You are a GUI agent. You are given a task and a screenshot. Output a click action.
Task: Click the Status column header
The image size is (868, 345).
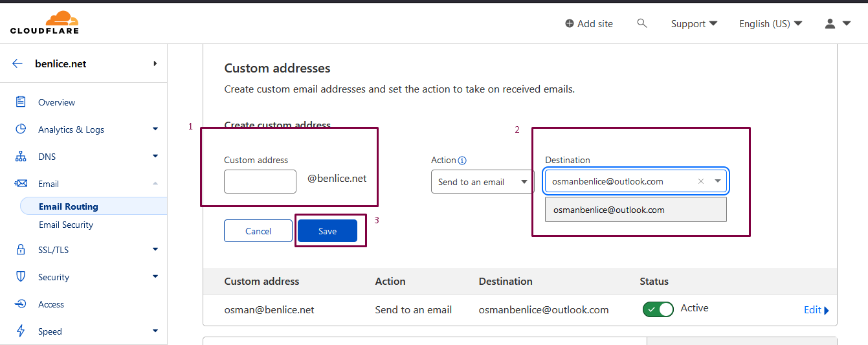tap(654, 281)
